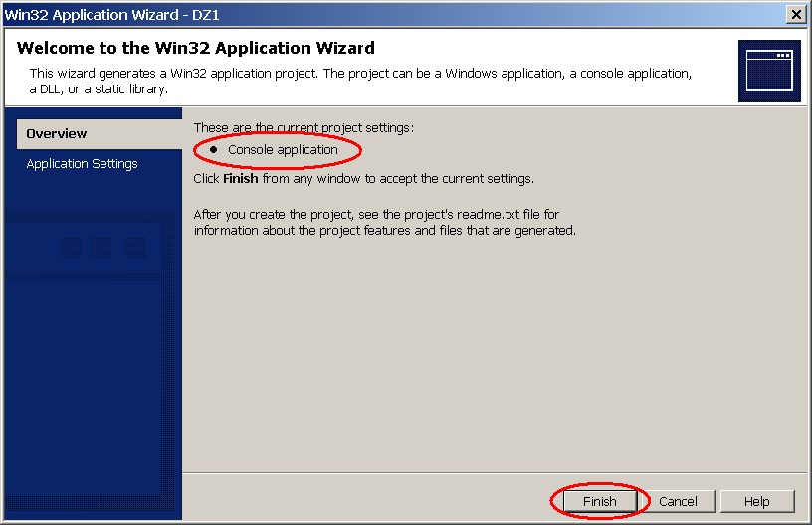Image resolution: width=812 pixels, height=525 pixels.
Task: Switch to the Application Settings page
Action: (x=82, y=163)
